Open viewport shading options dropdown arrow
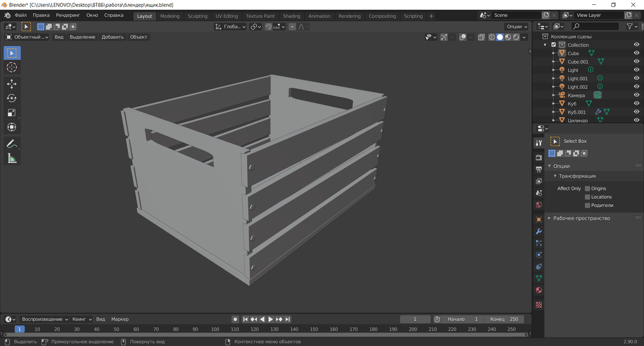644x346 pixels. pos(524,37)
